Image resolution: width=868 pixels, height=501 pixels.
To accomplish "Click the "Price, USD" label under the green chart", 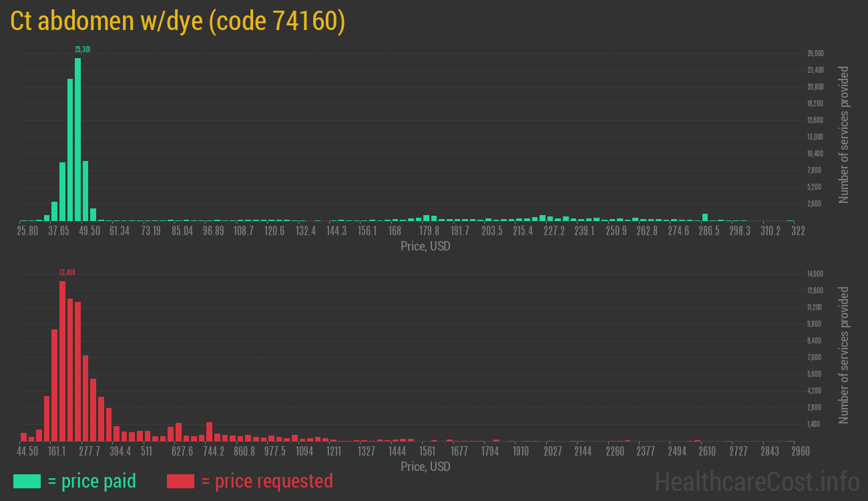I will (425, 246).
